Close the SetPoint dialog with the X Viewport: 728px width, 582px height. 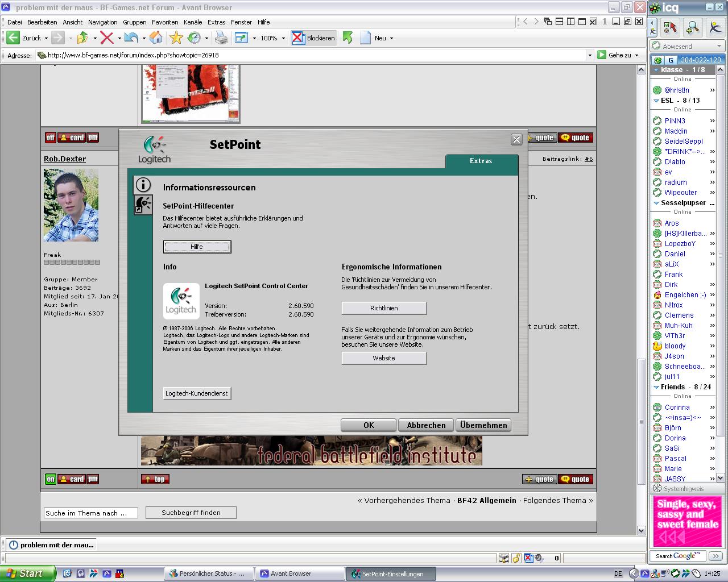coord(516,139)
